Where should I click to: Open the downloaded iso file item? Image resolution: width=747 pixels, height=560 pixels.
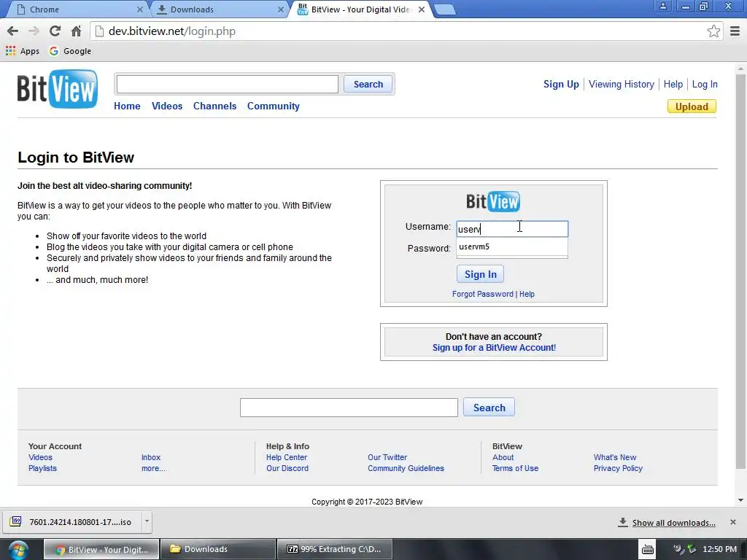[71, 522]
